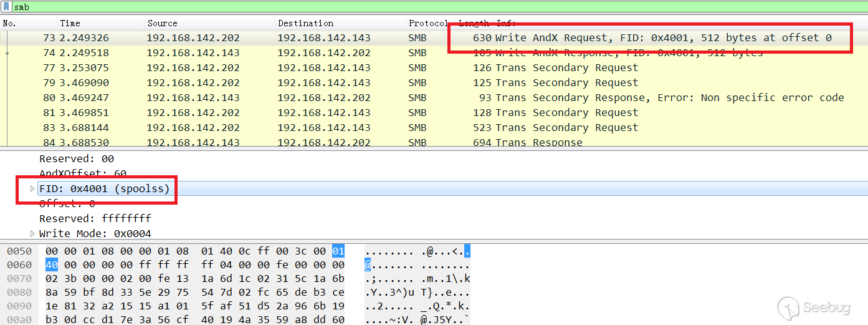Click hex offset 0090 row label
This screenshot has height=325, width=868.
[19, 306]
